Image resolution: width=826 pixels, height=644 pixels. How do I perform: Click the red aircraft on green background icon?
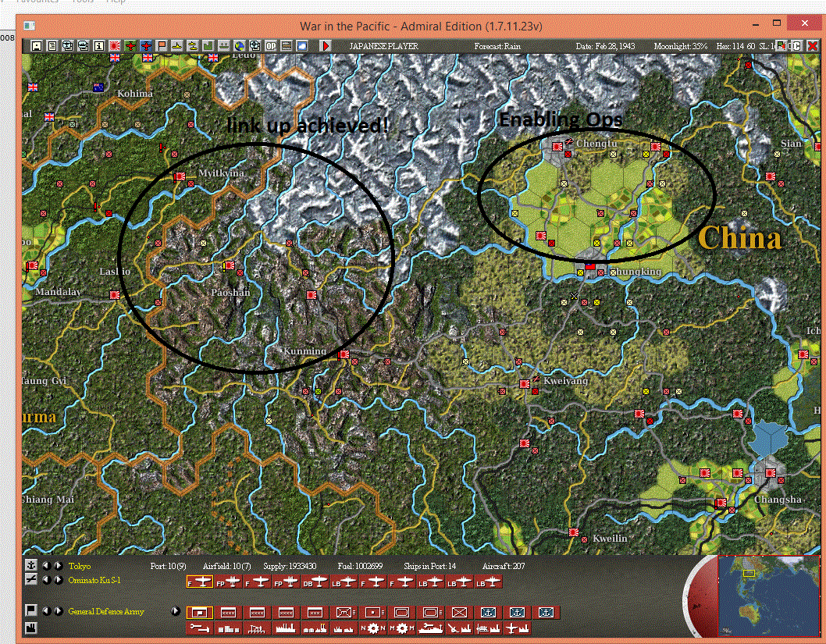(x=130, y=46)
